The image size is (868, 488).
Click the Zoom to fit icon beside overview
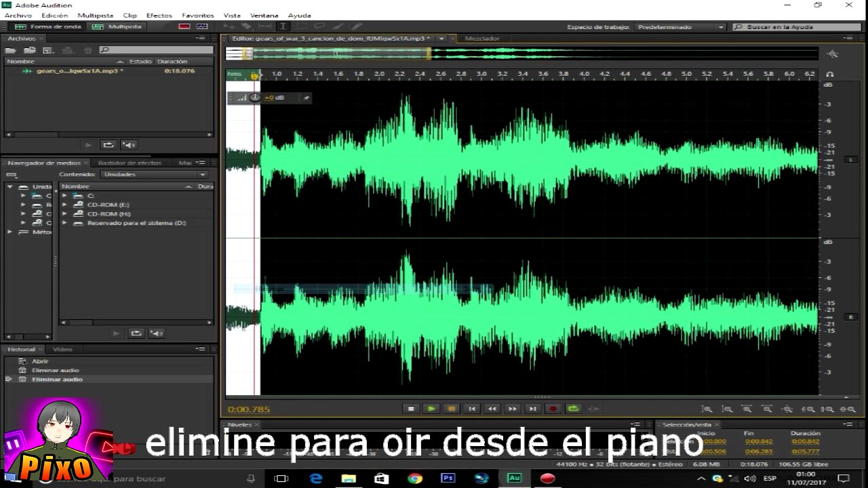tap(832, 54)
